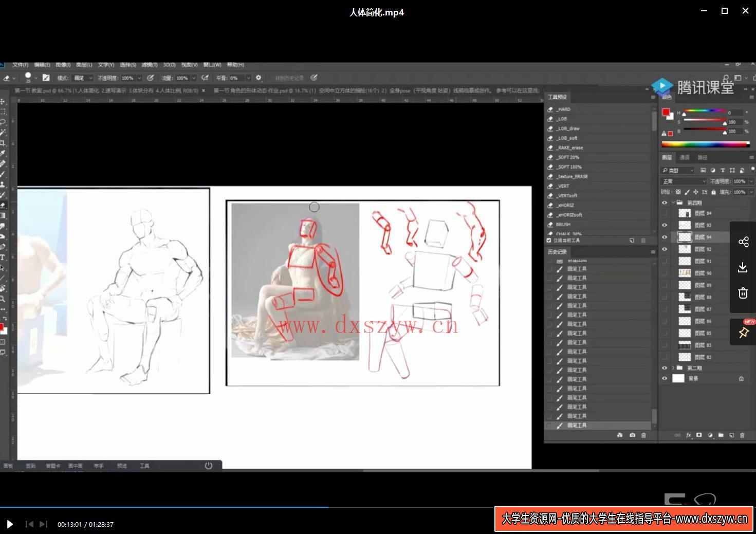Image resolution: width=756 pixels, height=534 pixels.
Task: Hide the 第四期 group visibility eye
Action: [x=664, y=203]
